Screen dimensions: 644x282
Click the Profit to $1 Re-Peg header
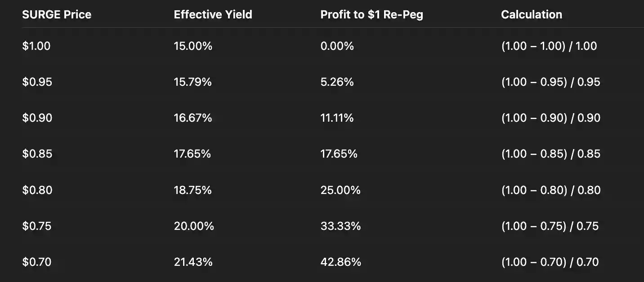371,14
